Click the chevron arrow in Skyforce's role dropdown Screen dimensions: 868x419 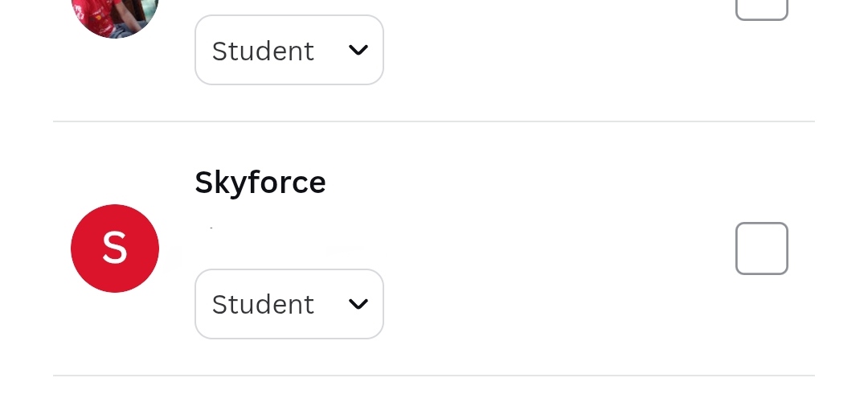point(358,304)
